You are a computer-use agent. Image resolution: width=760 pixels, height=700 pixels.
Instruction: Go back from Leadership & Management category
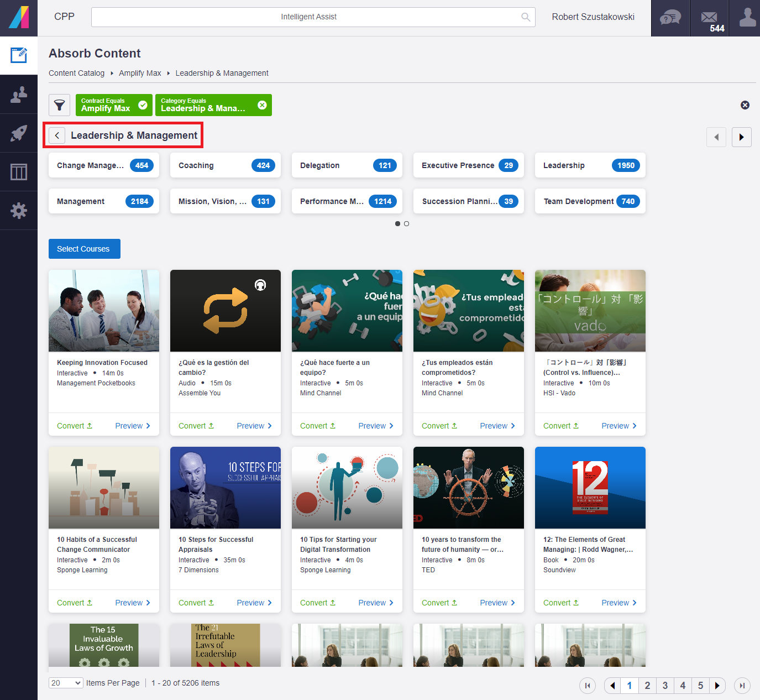click(x=57, y=135)
